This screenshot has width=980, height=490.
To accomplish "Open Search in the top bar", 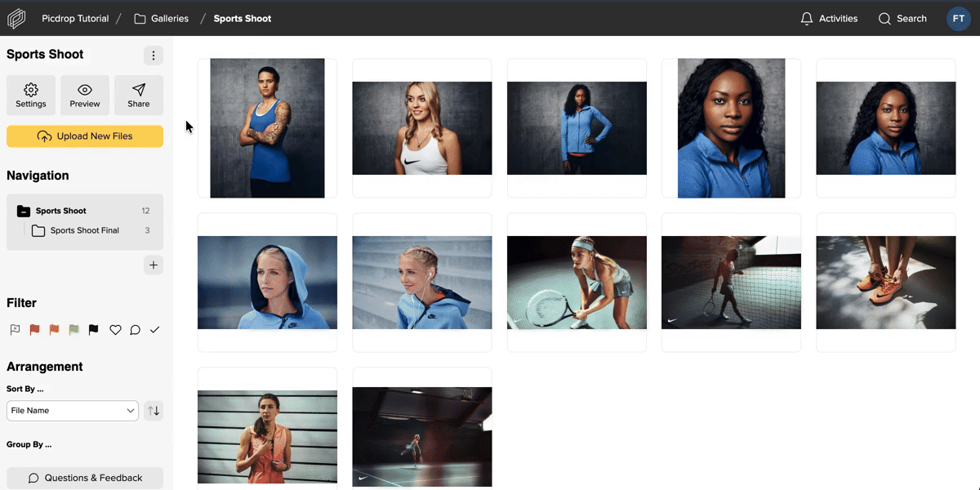I will pyautogui.click(x=902, y=18).
